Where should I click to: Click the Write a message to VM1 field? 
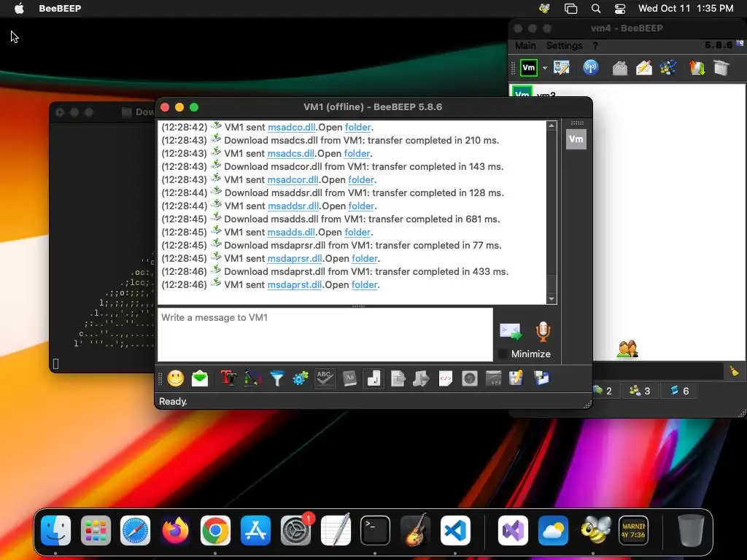click(325, 335)
